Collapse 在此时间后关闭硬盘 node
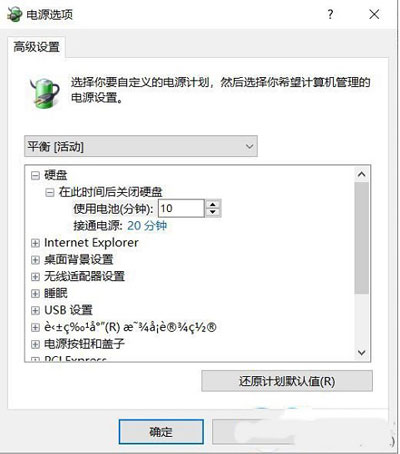The height and width of the screenshot is (454, 400). (x=49, y=192)
